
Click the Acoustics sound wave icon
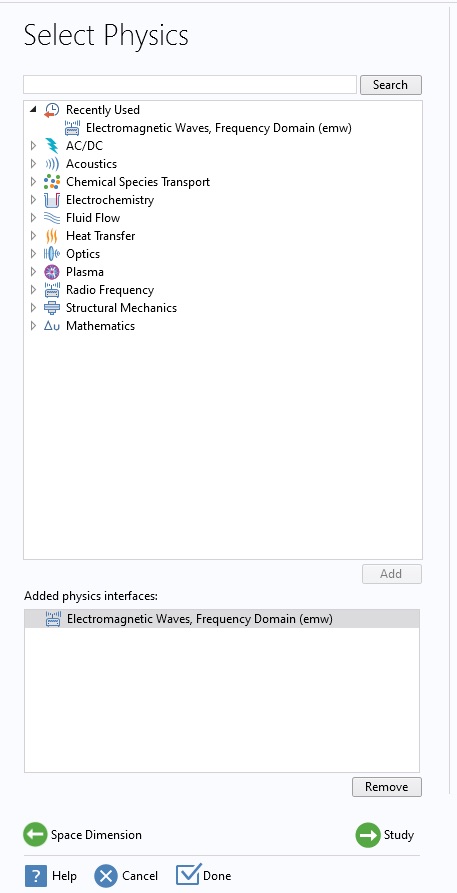52,164
